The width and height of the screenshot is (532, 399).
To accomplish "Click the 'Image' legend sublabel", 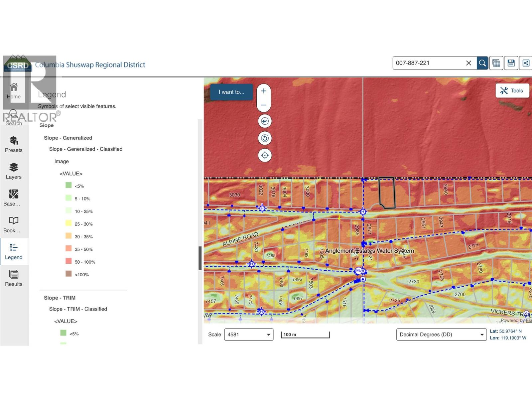I will 62,161.
